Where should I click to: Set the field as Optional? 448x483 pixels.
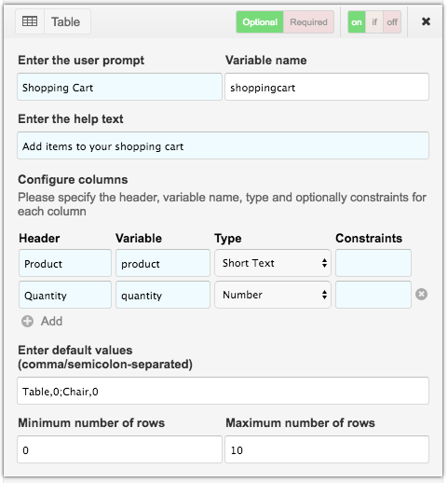click(260, 22)
